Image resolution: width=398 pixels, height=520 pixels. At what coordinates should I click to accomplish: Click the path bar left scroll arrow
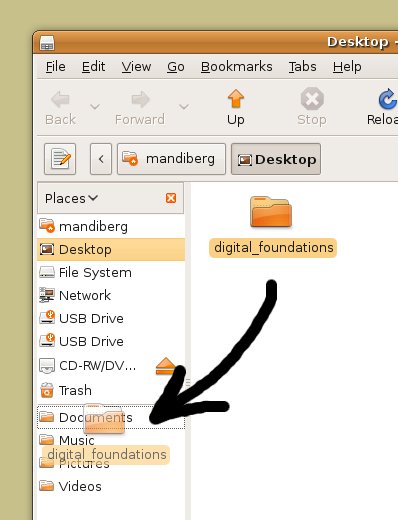(101, 159)
